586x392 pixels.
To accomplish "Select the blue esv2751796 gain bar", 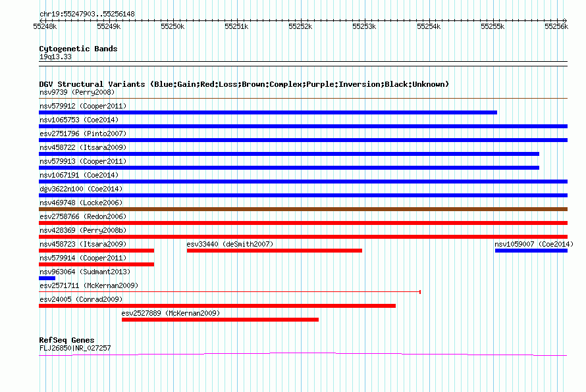I will pos(303,140).
